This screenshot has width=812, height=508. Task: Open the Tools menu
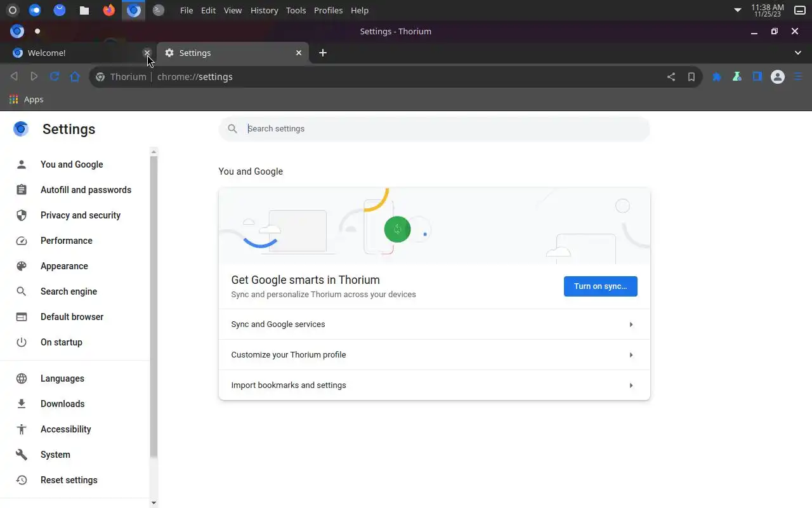296,10
